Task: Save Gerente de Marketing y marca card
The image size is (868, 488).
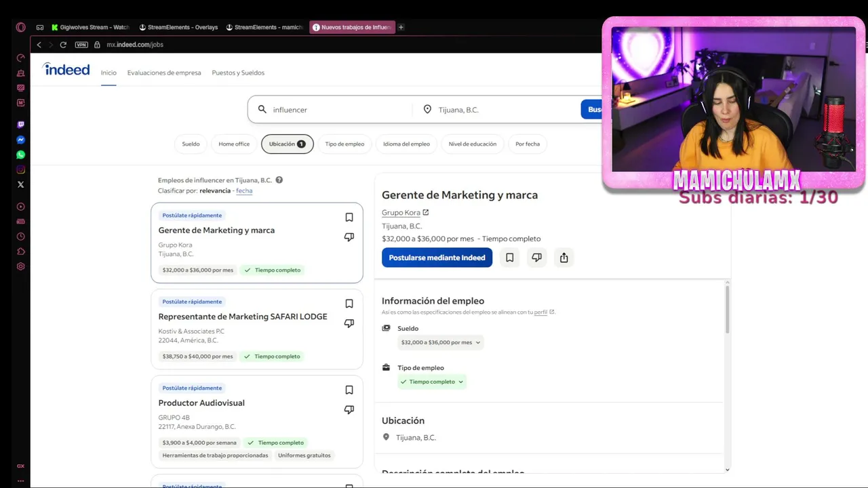Action: pyautogui.click(x=349, y=218)
